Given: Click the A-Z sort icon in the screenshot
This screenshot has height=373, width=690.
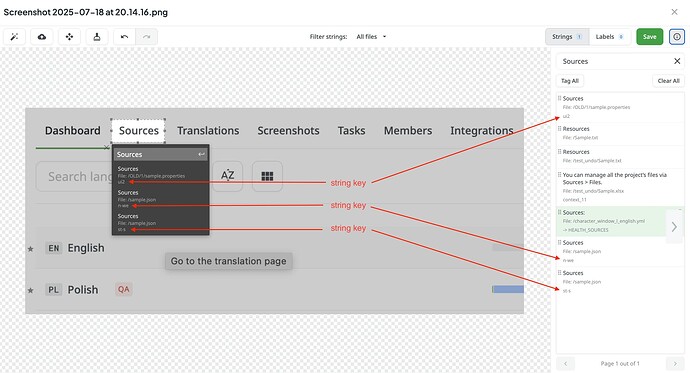Looking at the screenshot, I should pos(228,176).
